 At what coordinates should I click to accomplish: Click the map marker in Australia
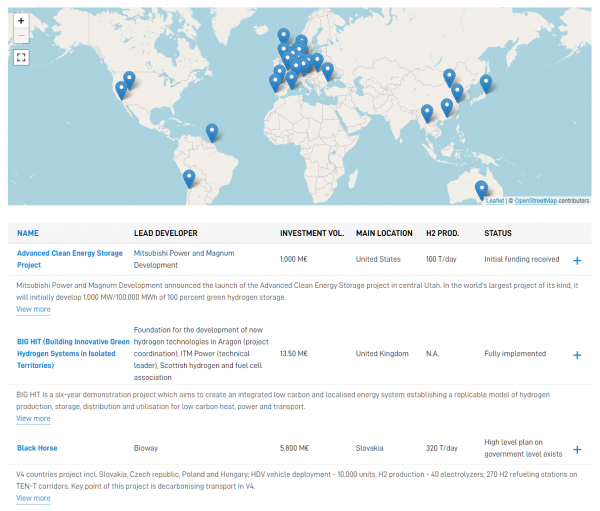481,189
